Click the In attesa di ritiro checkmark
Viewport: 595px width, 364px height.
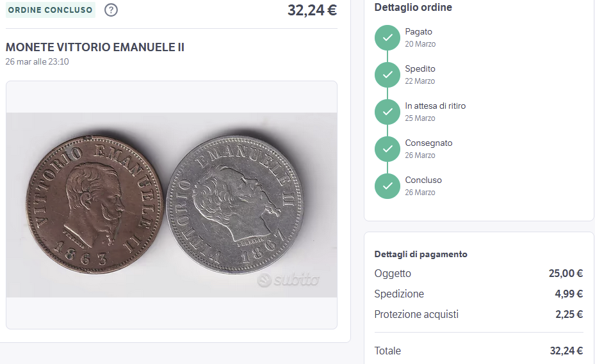click(x=387, y=112)
